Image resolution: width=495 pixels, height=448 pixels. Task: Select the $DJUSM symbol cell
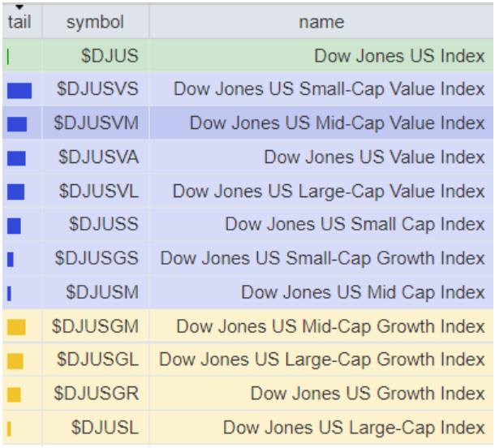click(x=102, y=292)
